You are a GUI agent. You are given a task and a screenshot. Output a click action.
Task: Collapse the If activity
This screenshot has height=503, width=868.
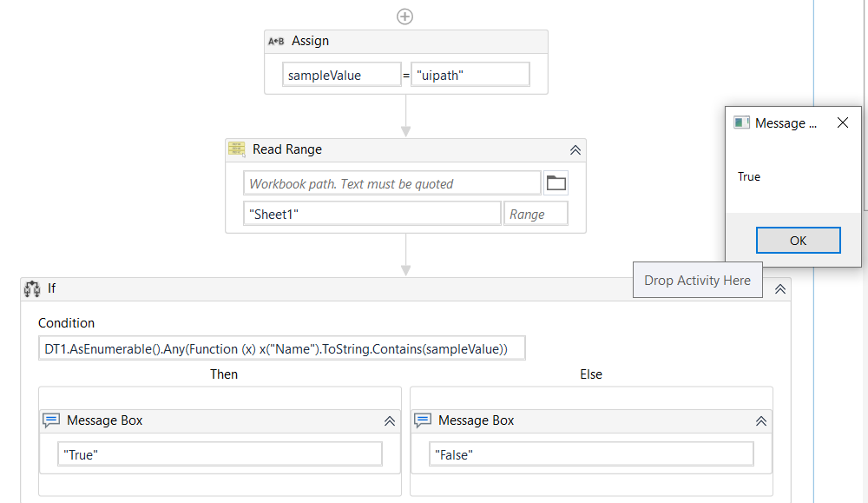(x=779, y=289)
